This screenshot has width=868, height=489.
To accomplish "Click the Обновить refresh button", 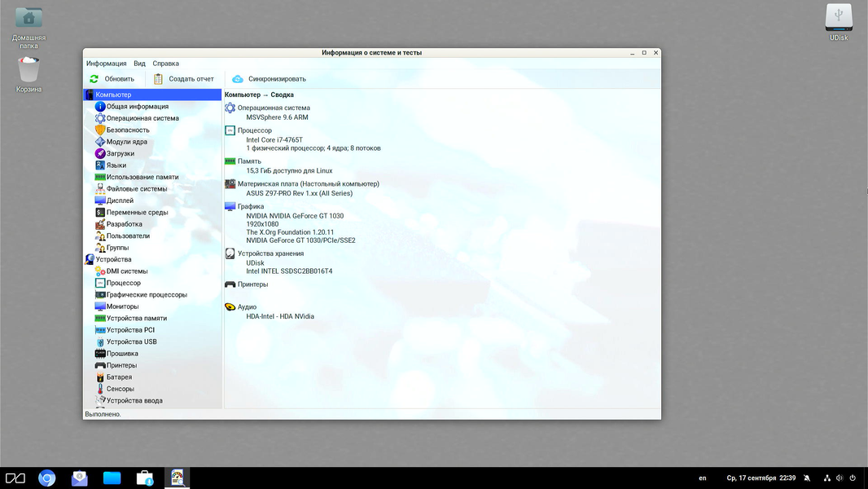I will point(112,79).
